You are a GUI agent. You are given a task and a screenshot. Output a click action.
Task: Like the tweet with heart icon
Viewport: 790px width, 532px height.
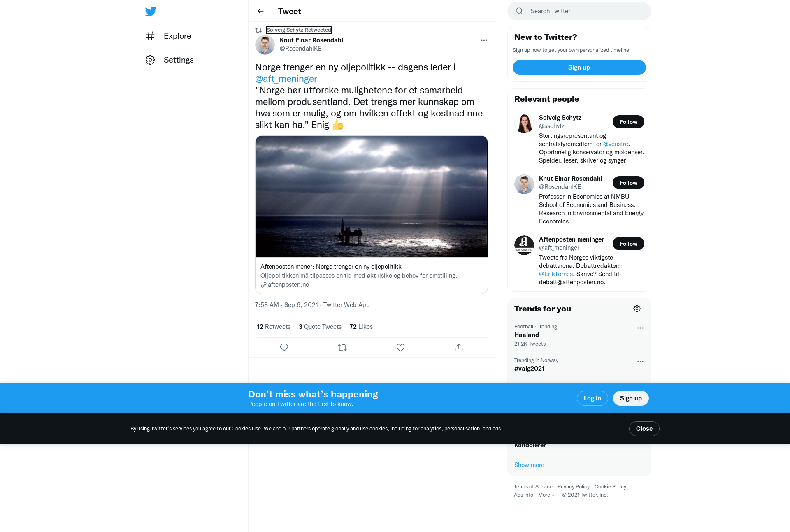[x=400, y=348]
